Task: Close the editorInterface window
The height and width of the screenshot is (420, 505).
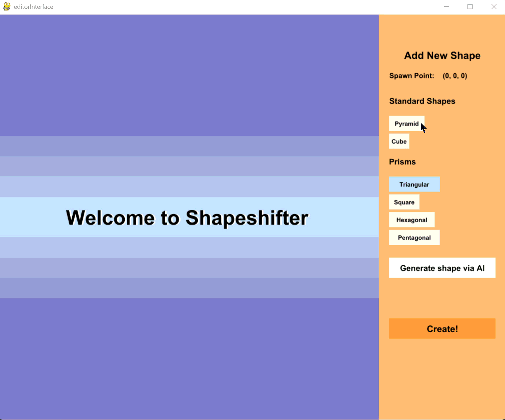Action: pos(494,7)
